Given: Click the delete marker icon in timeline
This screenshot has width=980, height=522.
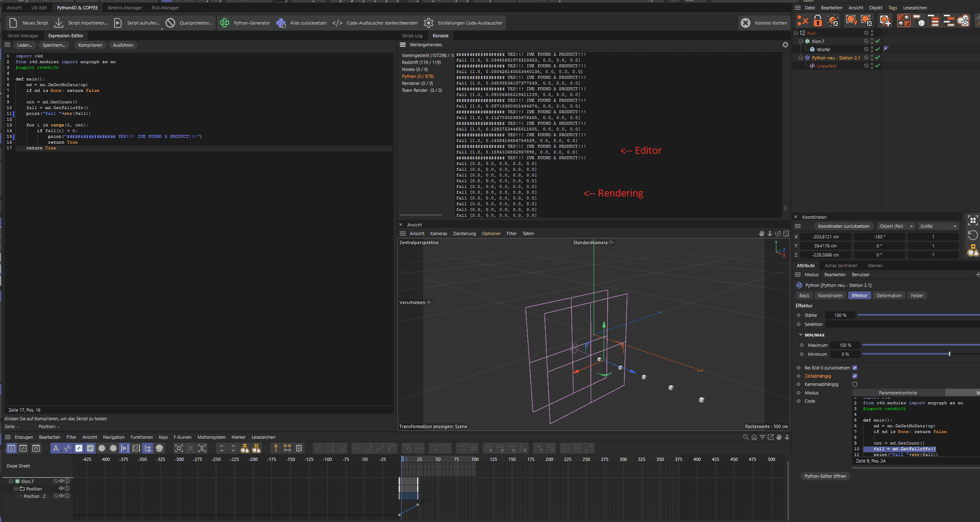Looking at the screenshot, I should tap(299, 448).
